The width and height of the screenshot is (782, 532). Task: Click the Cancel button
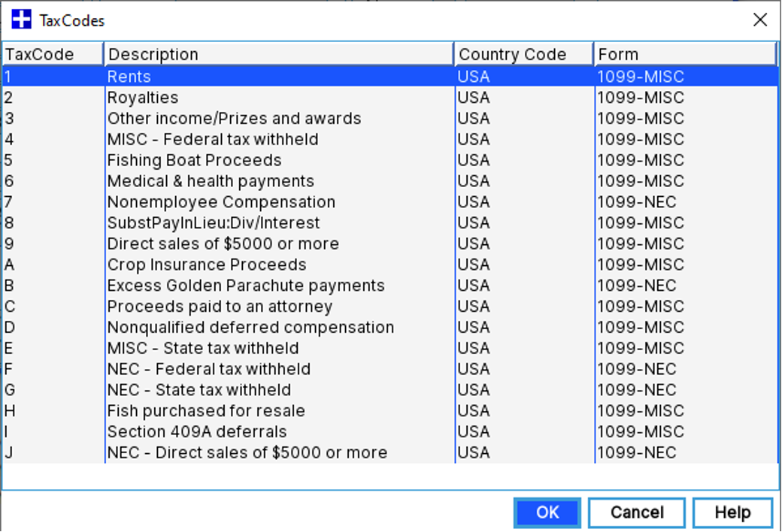pyautogui.click(x=636, y=512)
